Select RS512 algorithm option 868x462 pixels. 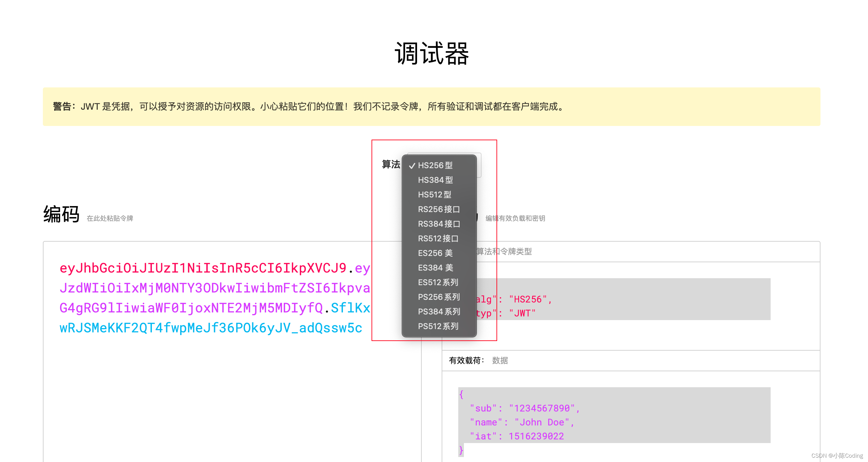[x=439, y=238]
